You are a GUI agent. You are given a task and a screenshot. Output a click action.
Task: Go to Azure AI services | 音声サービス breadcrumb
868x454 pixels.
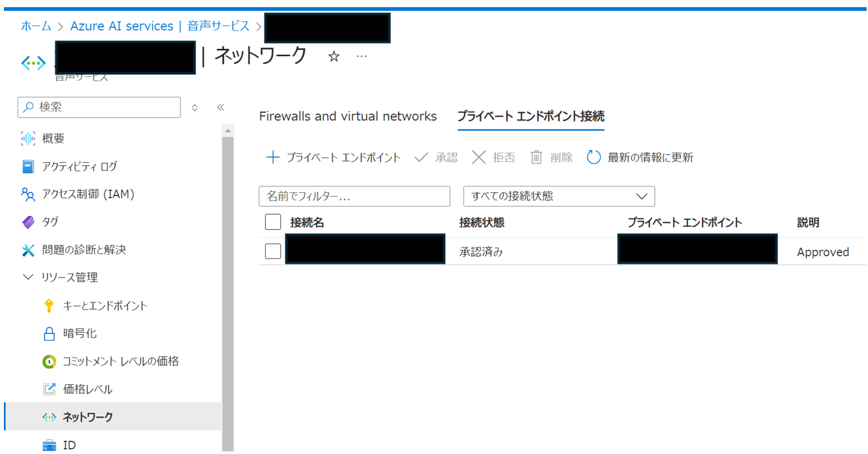click(160, 26)
